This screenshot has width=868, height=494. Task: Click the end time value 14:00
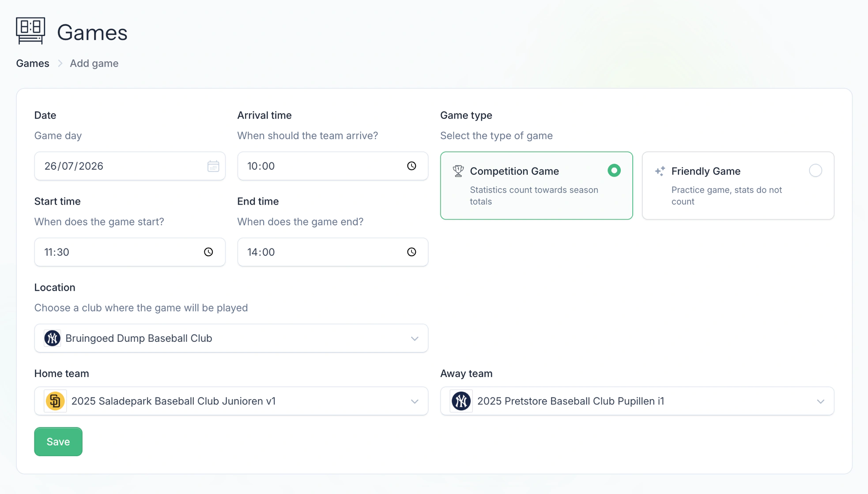pyautogui.click(x=261, y=252)
